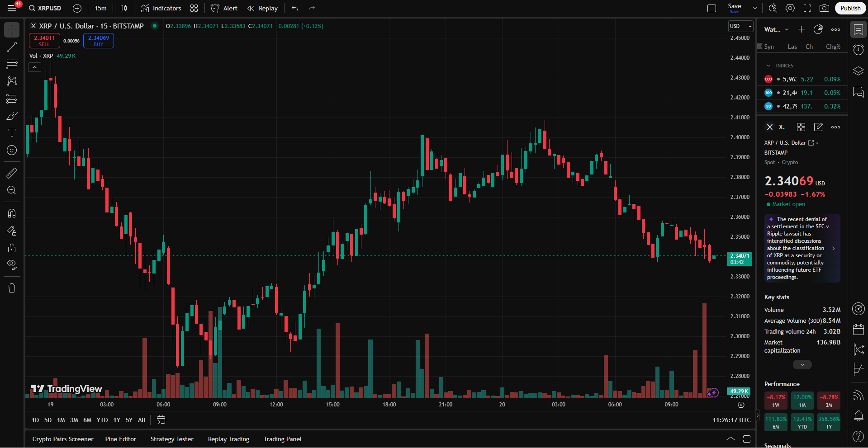Viewport: 868px width, 448px height.
Task: Click the trash remove objects icon
Action: [x=12, y=288]
